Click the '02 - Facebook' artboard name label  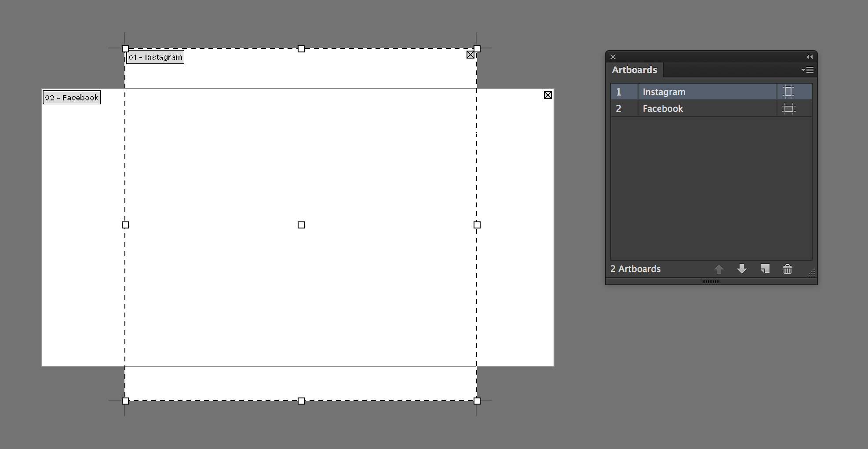(x=71, y=97)
